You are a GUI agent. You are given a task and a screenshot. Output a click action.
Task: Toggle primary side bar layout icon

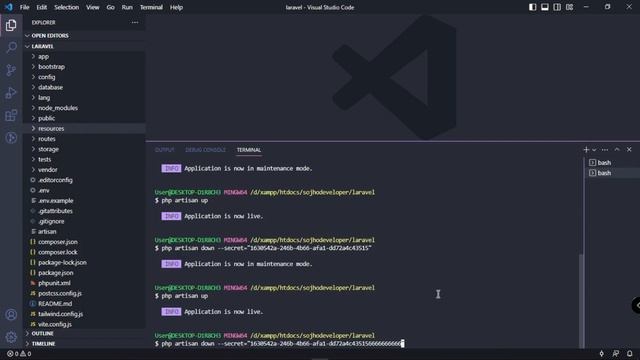point(532,7)
